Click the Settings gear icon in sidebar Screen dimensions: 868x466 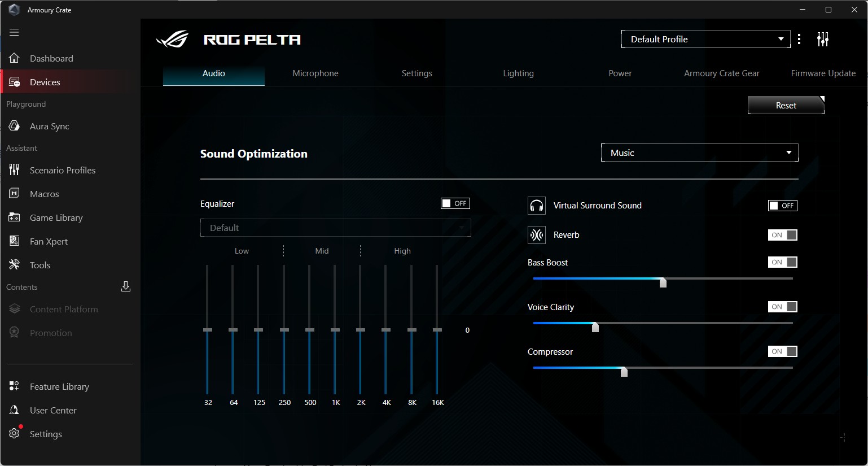[15, 433]
